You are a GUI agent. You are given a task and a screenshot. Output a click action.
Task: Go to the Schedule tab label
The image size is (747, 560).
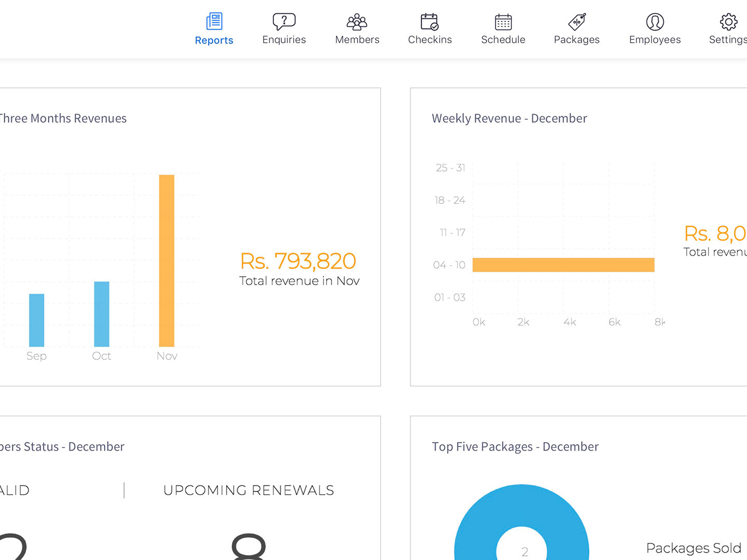tap(503, 40)
